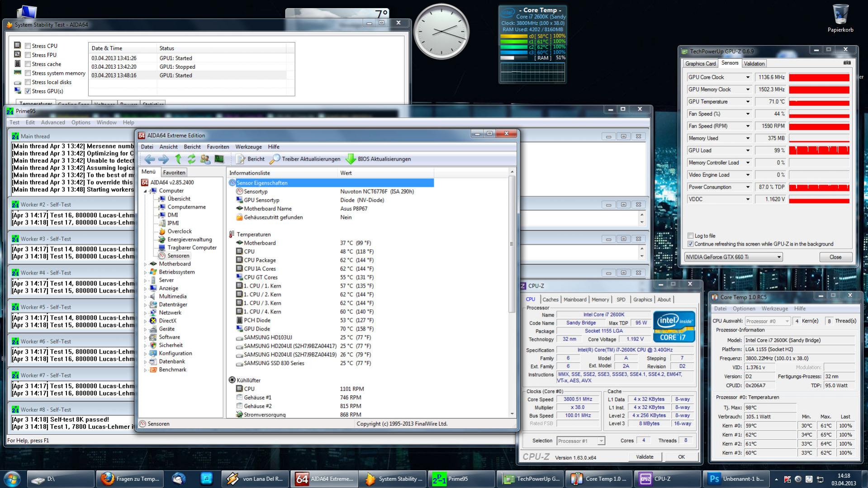The image size is (868, 488).
Task: Open Bericht report from AIDA64 toolbar
Action: click(x=250, y=159)
